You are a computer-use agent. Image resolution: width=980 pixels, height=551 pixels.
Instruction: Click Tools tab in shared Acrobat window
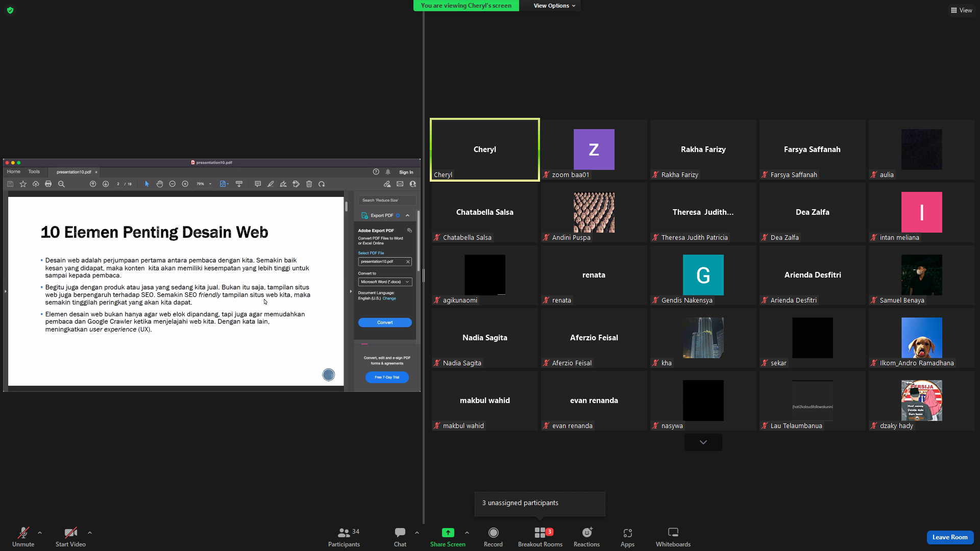(34, 172)
